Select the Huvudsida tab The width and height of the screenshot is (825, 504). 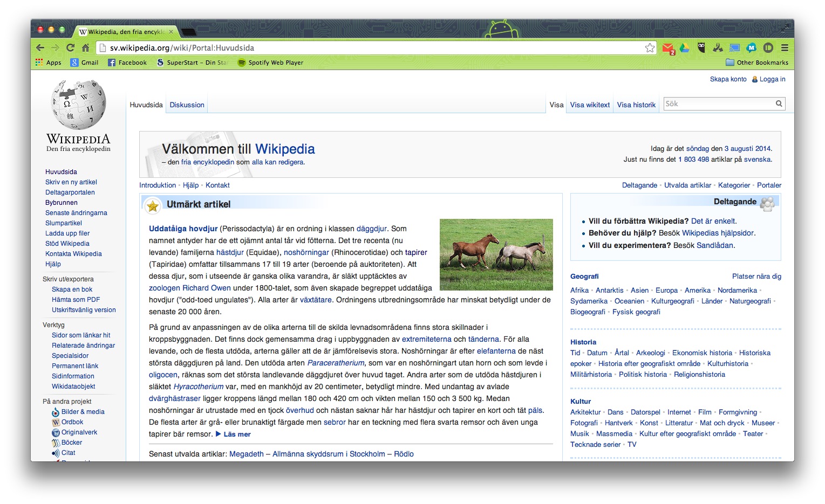pos(146,105)
